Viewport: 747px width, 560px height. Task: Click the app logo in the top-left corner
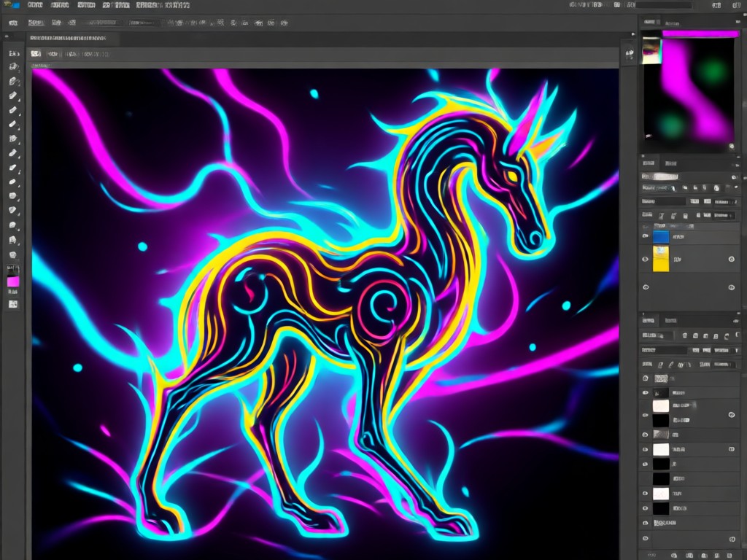click(12, 5)
